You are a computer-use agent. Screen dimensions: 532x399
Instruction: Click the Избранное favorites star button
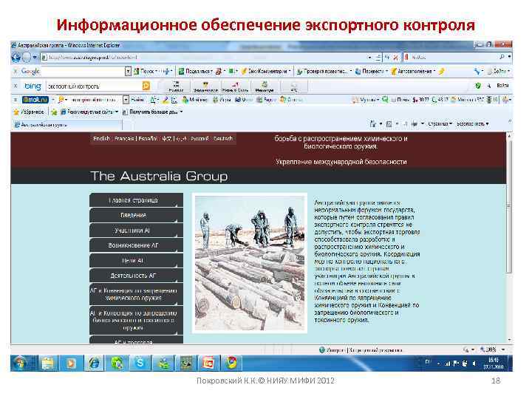(29, 112)
